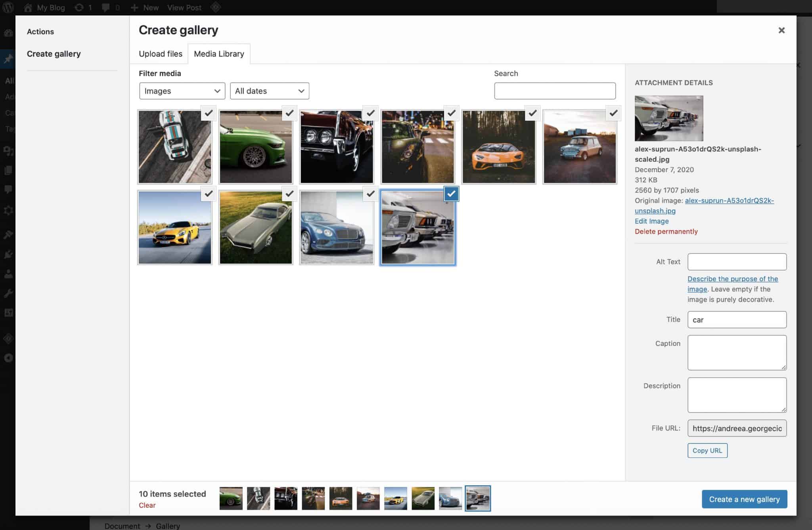Image resolution: width=812 pixels, height=530 pixels.
Task: Switch to the Upload files tab
Action: tap(160, 54)
